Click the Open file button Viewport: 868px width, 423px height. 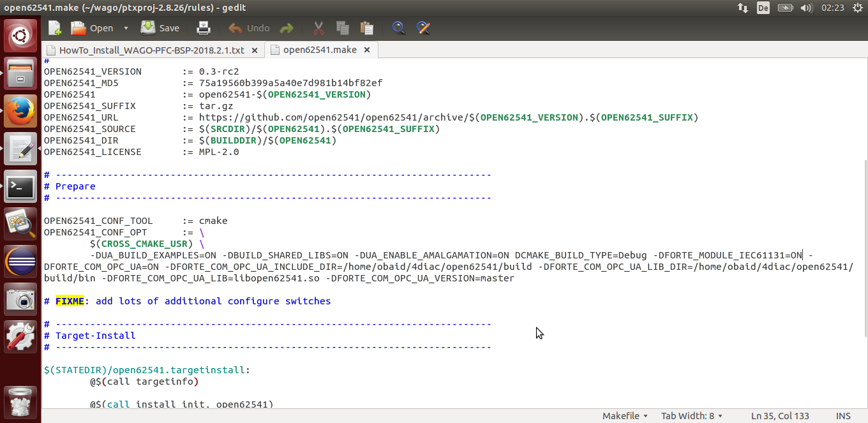[x=92, y=28]
